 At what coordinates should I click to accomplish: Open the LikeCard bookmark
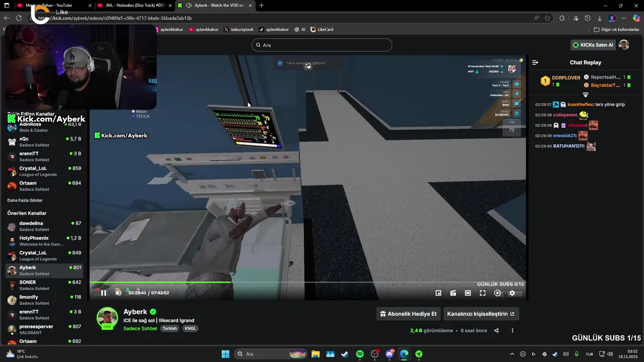tap(322, 30)
